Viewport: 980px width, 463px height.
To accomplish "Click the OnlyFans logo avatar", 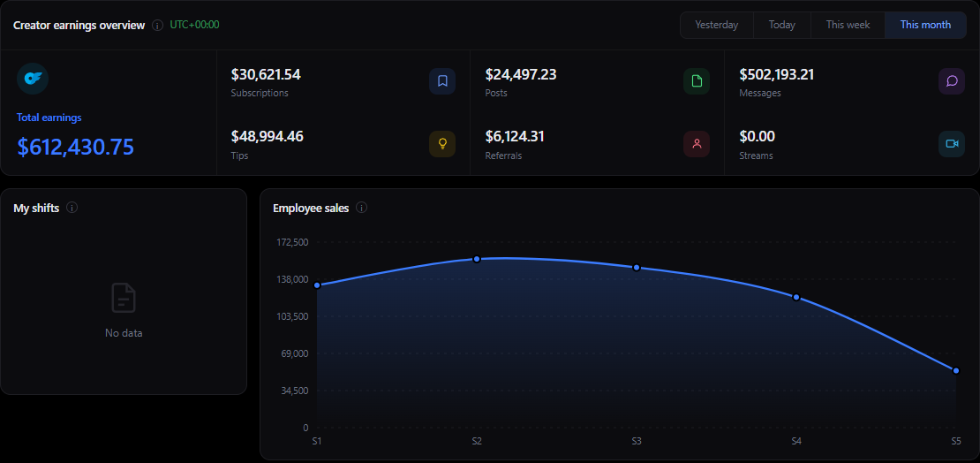I will coord(33,79).
